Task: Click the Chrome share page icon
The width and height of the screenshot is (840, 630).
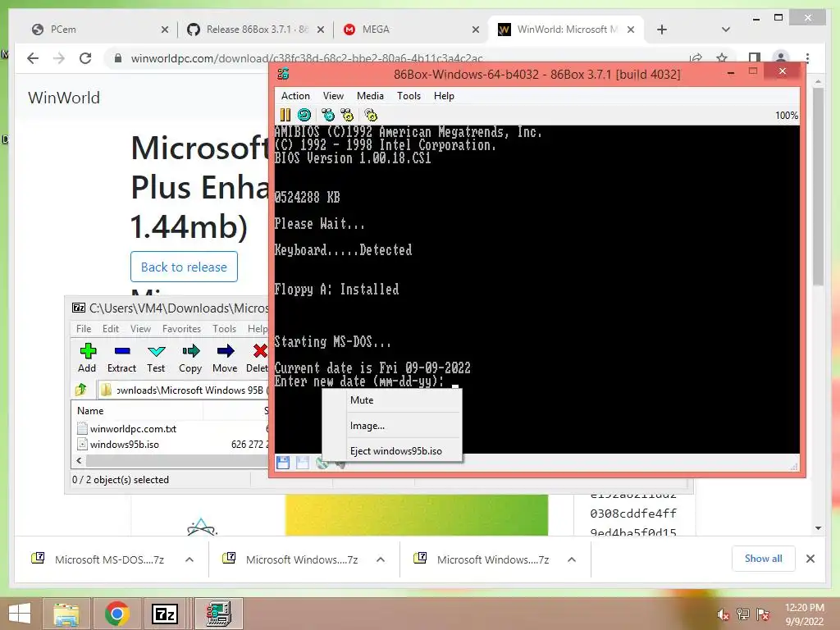Action: [x=696, y=58]
